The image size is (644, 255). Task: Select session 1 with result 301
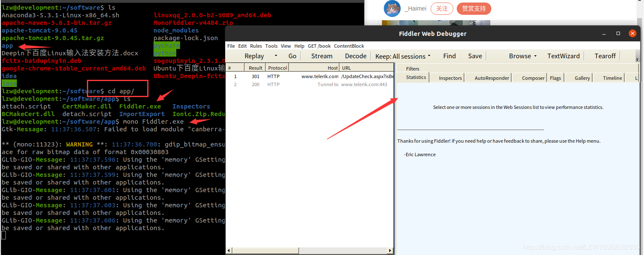pos(310,76)
